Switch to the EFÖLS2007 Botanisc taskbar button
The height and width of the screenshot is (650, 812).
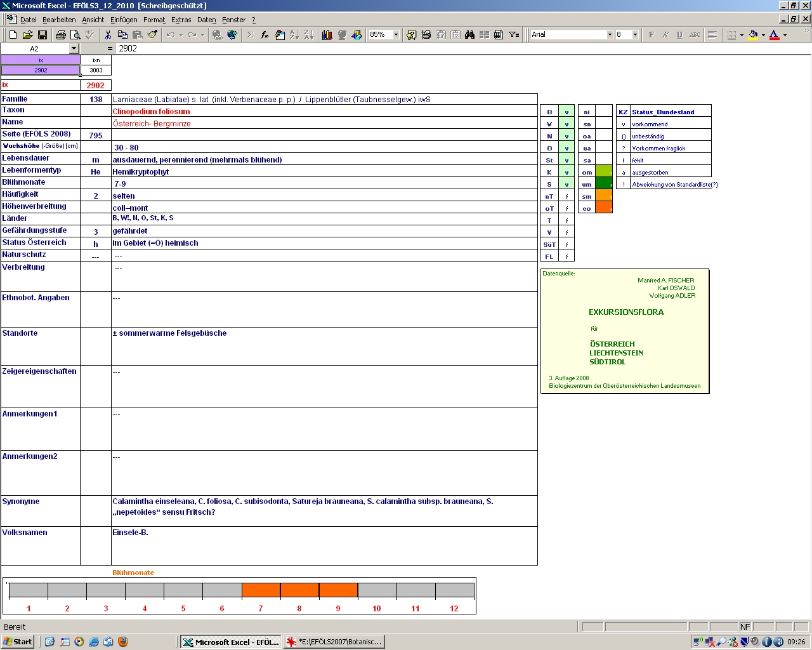click(x=334, y=642)
